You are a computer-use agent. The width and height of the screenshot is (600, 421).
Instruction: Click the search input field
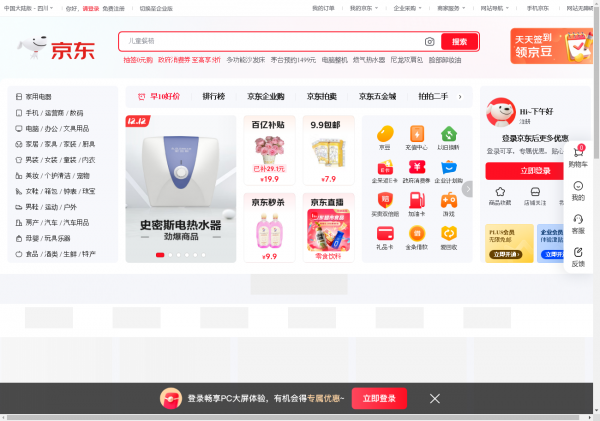click(270, 42)
